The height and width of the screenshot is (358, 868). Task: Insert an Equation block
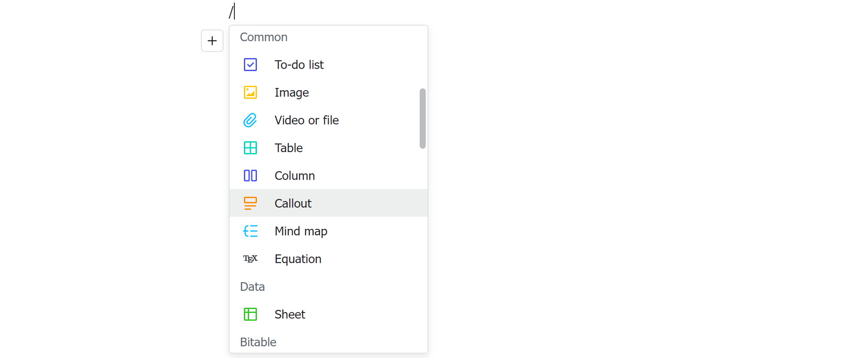[x=298, y=258]
